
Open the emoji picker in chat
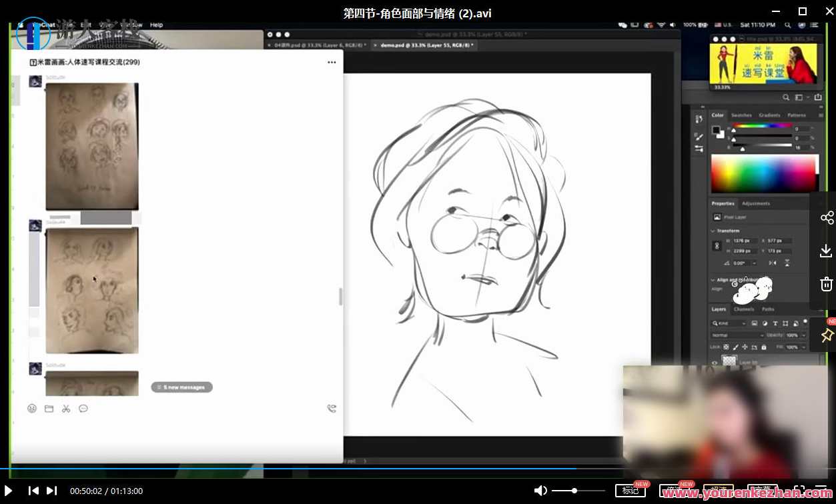point(32,409)
